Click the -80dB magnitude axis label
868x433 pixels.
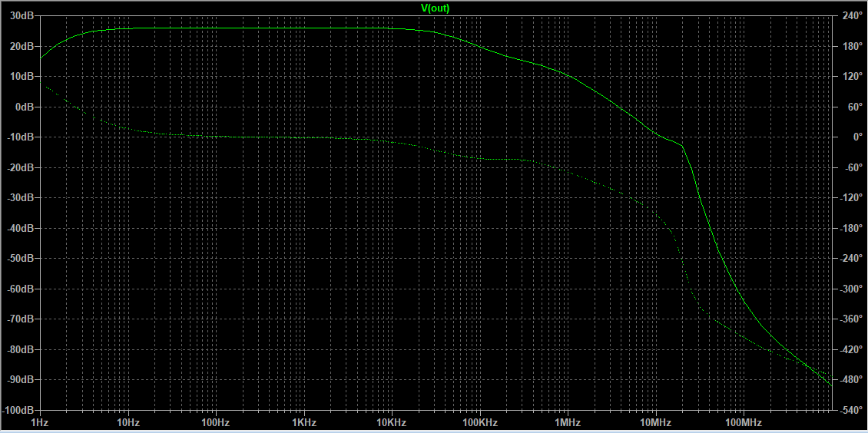click(x=21, y=349)
